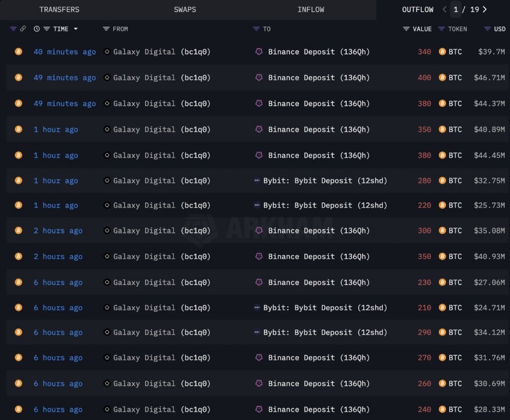This screenshot has width=510, height=420.
Task: Open the chain filter icon in header
Action: [x=13, y=29]
